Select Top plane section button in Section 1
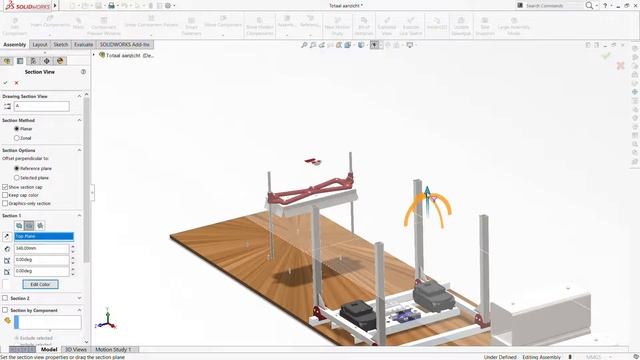Image resolution: width=640 pixels, height=360 pixels. (29, 225)
